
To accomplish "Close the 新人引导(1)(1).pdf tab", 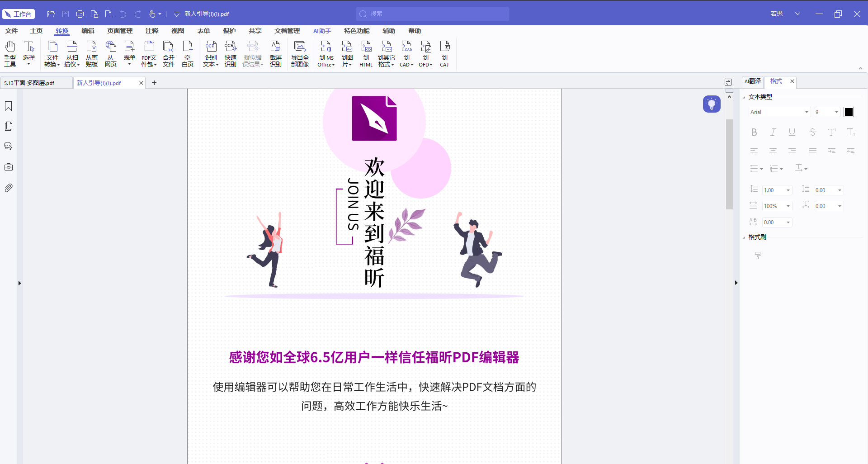I will (141, 83).
